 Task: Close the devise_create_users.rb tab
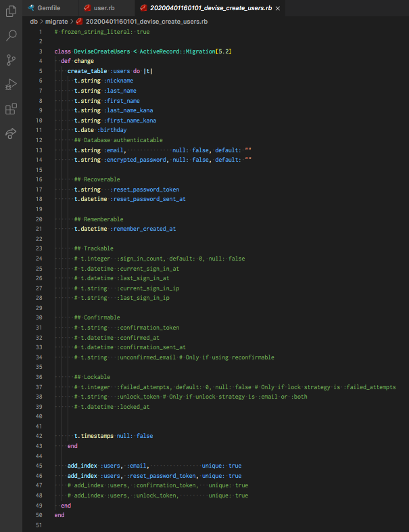coord(278,8)
